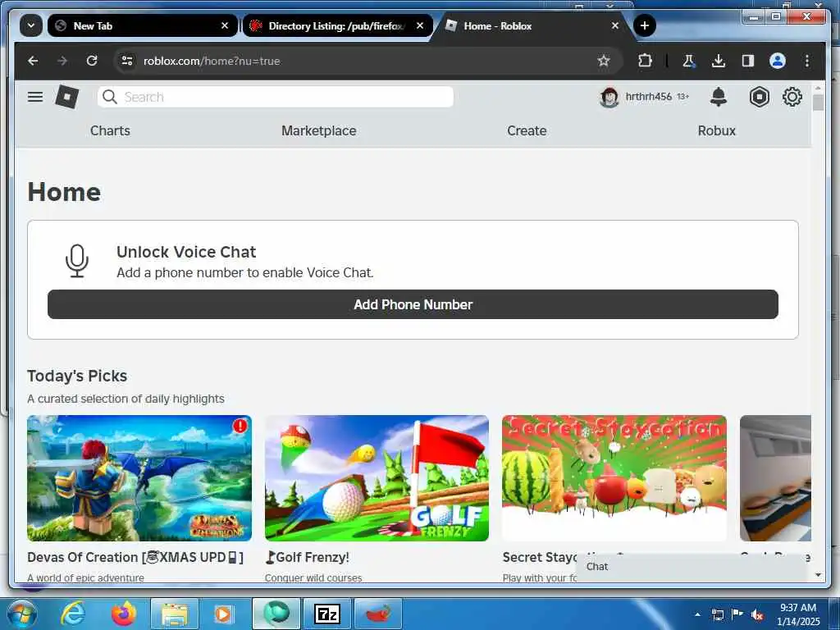Toggle the browser side panel icon
This screenshot has height=630, width=840.
click(748, 61)
